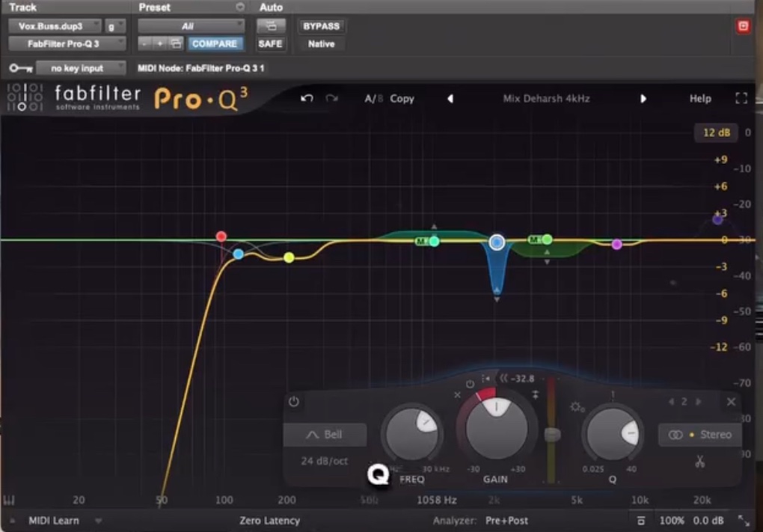Screen dimensions: 763x532
Task: Select the magenta EQ band node near 10k
Action: 617,245
